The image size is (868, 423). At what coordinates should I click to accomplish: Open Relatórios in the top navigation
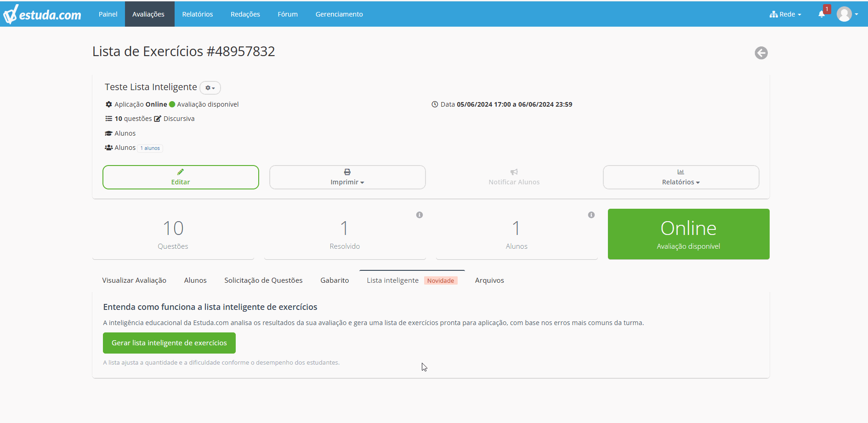pos(198,14)
